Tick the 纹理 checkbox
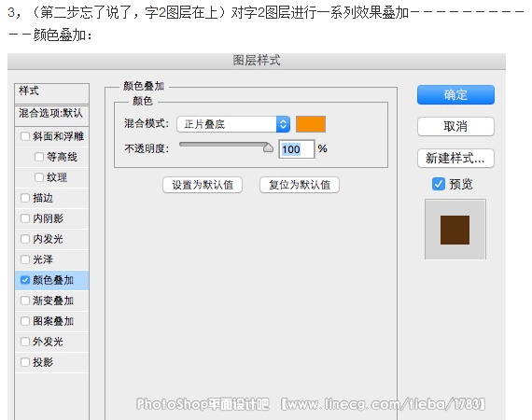Screen dimensions: 532x420 point(39,177)
